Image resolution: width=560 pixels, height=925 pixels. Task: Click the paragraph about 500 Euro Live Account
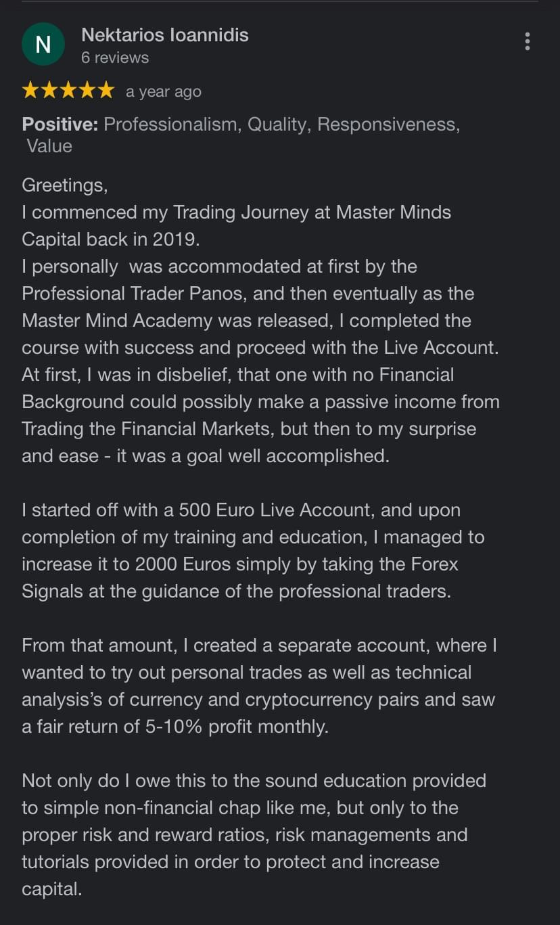click(253, 551)
